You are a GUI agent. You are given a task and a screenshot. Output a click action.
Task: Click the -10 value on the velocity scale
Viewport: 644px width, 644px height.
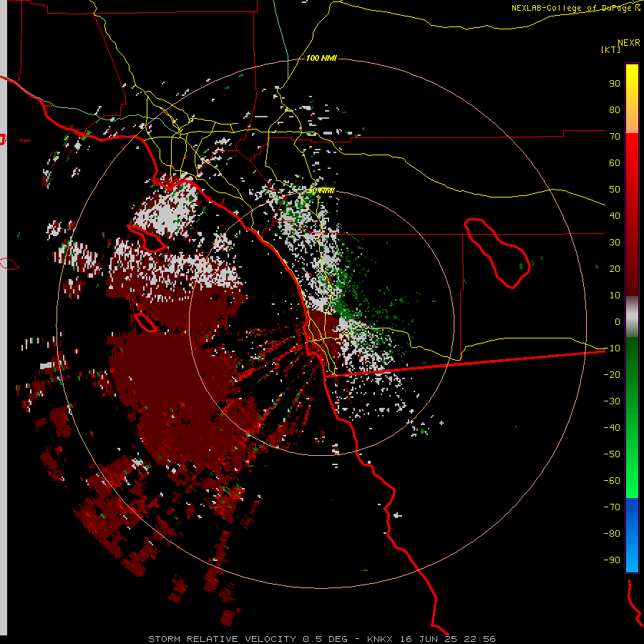(x=612, y=348)
